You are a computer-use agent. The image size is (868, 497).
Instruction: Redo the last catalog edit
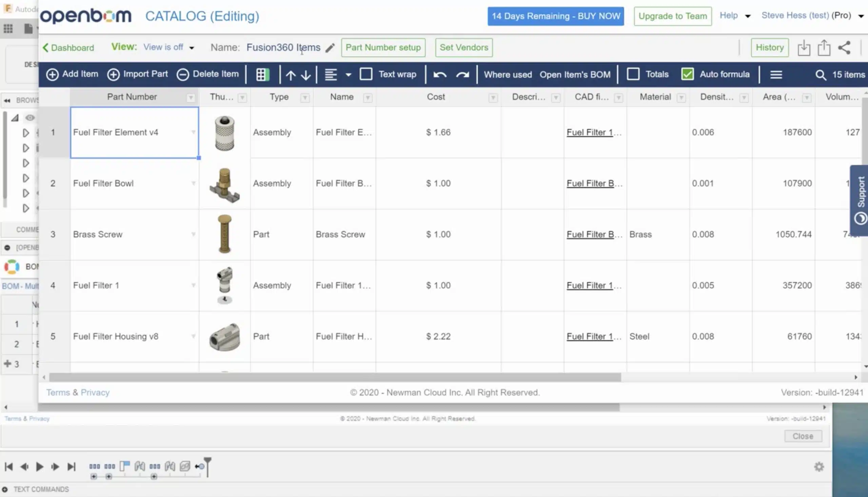pos(462,74)
